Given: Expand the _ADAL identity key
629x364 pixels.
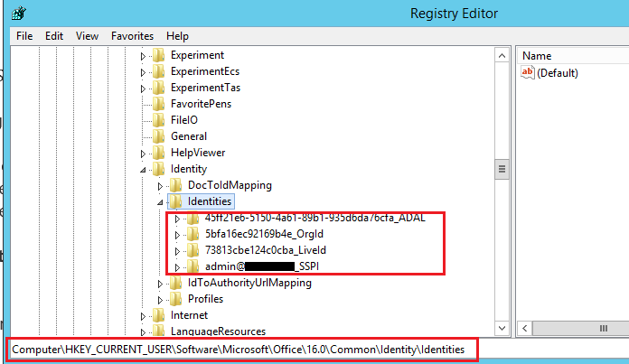Looking at the screenshot, I should click(x=177, y=219).
